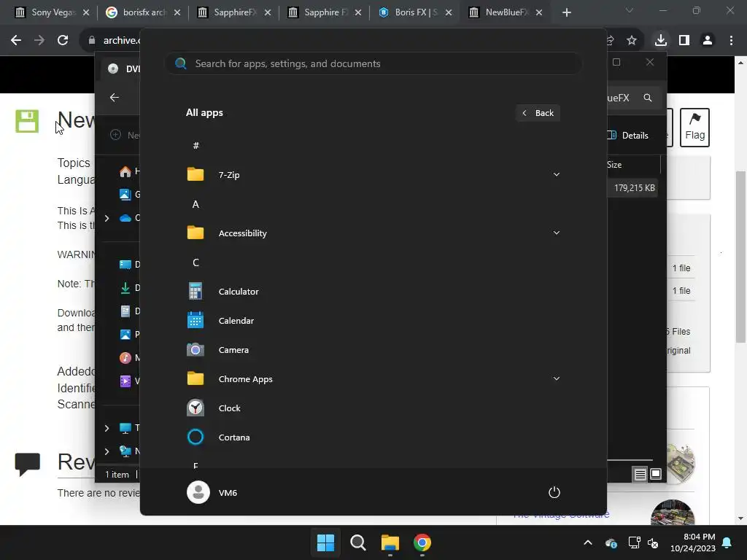Toggle Details pane in File Explorer
Screen dimensions: 747x560
628,135
